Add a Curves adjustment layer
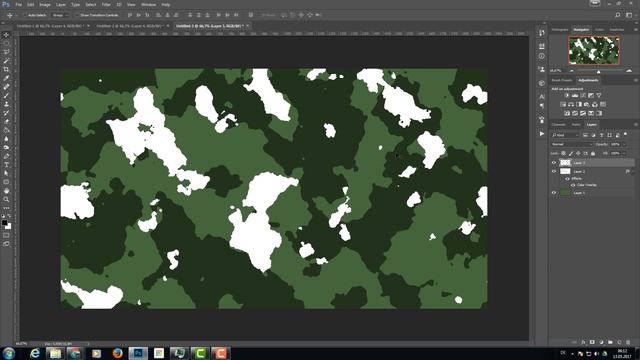This screenshot has width=640, height=360. [583, 95]
